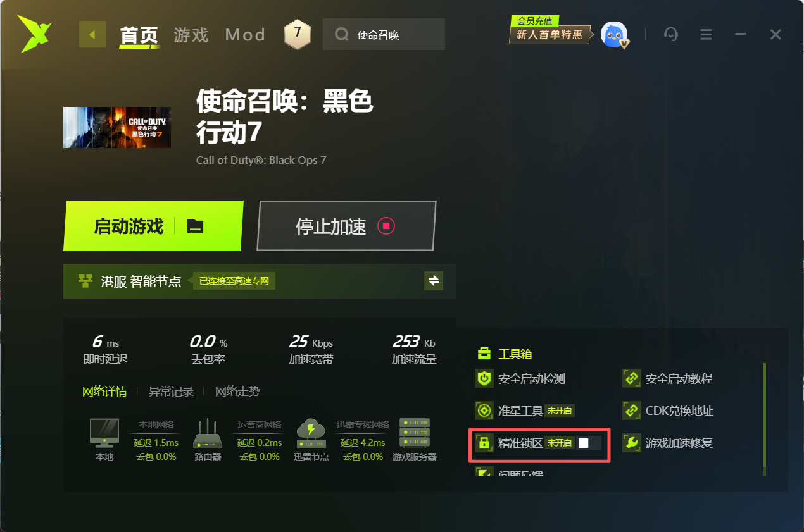Screen dimensions: 804x532
Task: Click the 停止加速 button
Action: [x=346, y=226]
